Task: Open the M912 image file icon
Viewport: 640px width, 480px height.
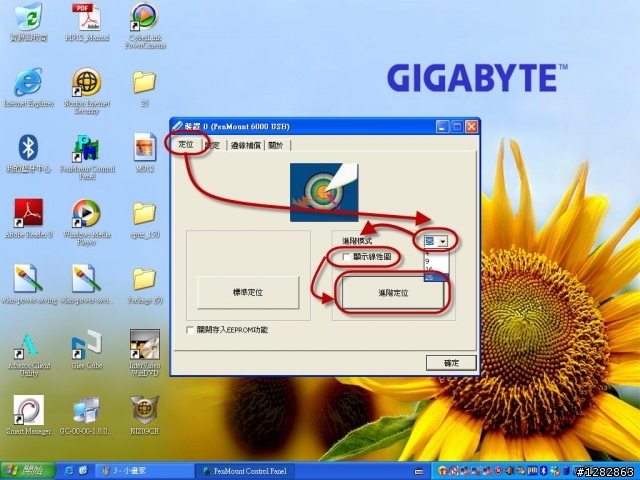Action: 144,147
